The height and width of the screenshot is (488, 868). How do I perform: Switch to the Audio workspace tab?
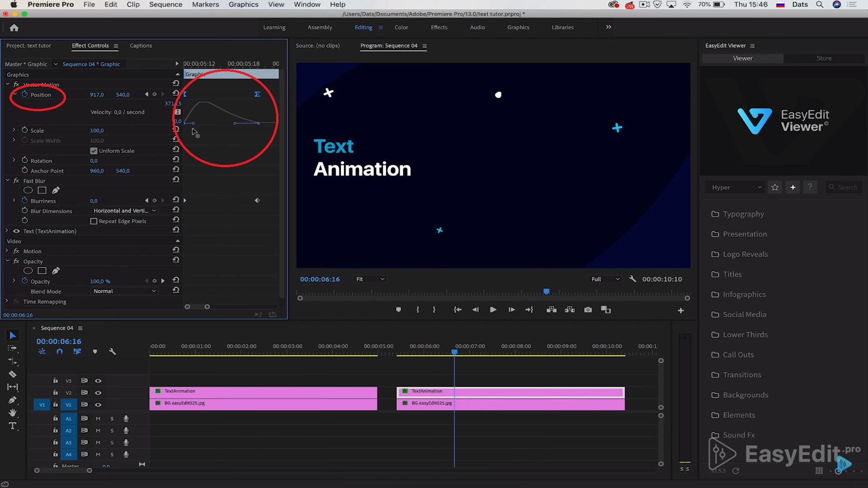477,27
